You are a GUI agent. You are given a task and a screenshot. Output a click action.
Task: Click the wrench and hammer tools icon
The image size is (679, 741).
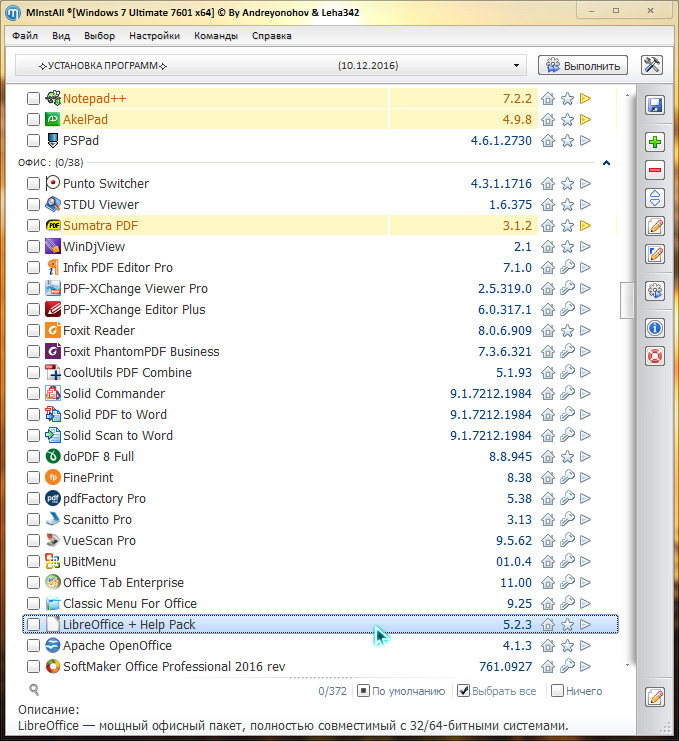(652, 65)
